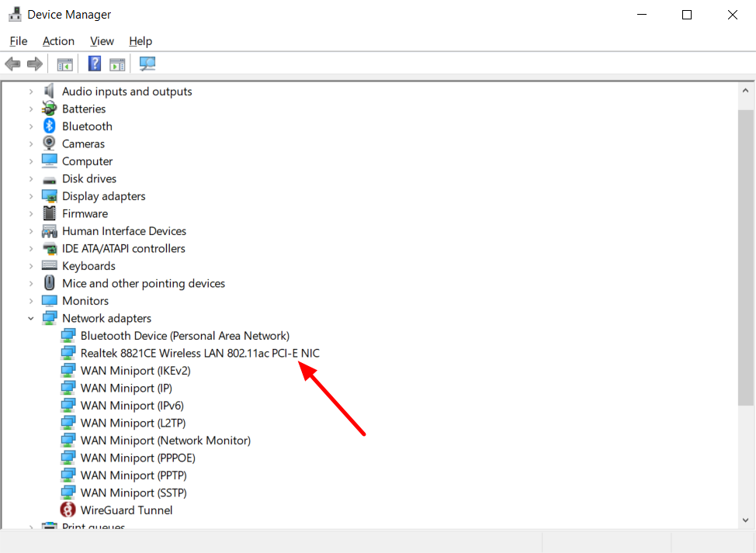Image resolution: width=756 pixels, height=553 pixels.
Task: Expand the Audio inputs and outputs node
Action: (31, 92)
